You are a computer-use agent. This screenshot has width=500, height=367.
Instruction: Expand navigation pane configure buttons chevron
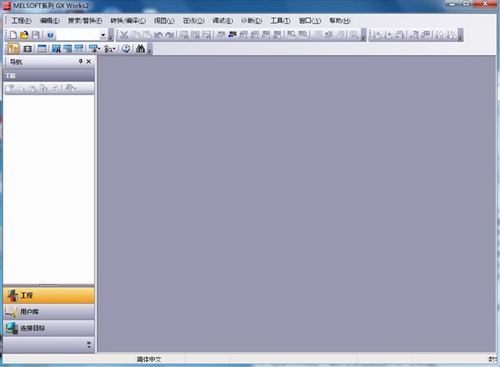89,344
